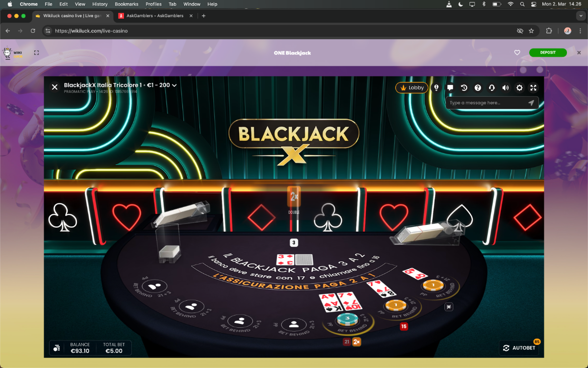Expand the BlackjackX Italia Tricolore table dropdown

coord(174,85)
